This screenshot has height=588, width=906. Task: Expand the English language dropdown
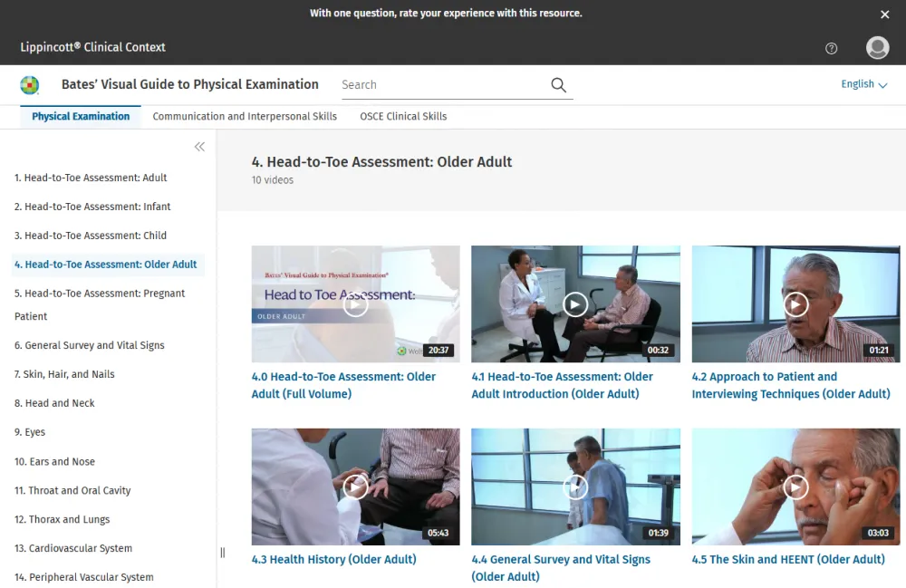click(863, 84)
